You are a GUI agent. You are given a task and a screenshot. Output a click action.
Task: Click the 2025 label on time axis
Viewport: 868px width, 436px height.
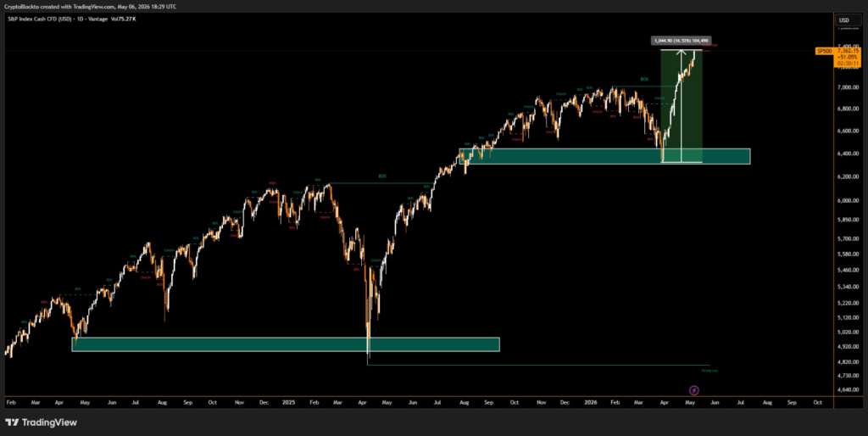(x=288, y=402)
